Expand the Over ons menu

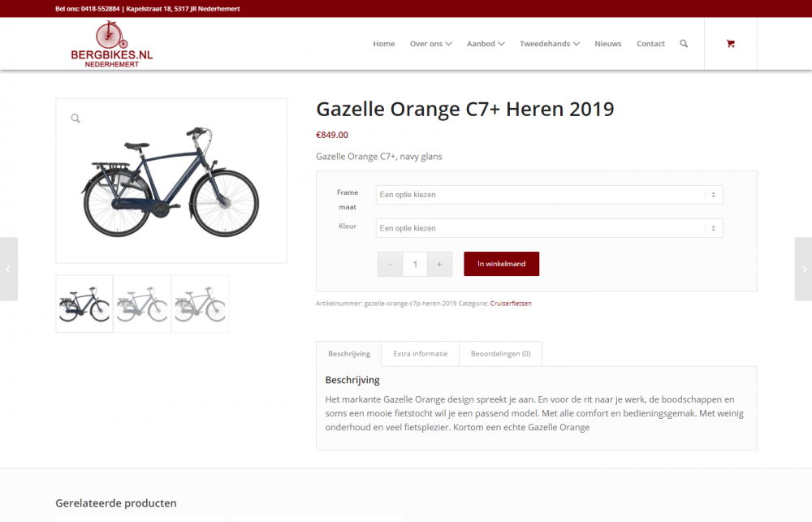(x=431, y=44)
